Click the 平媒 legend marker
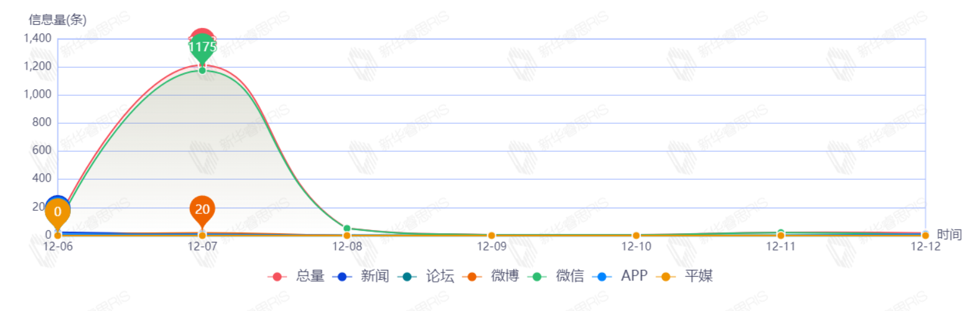 click(x=666, y=276)
